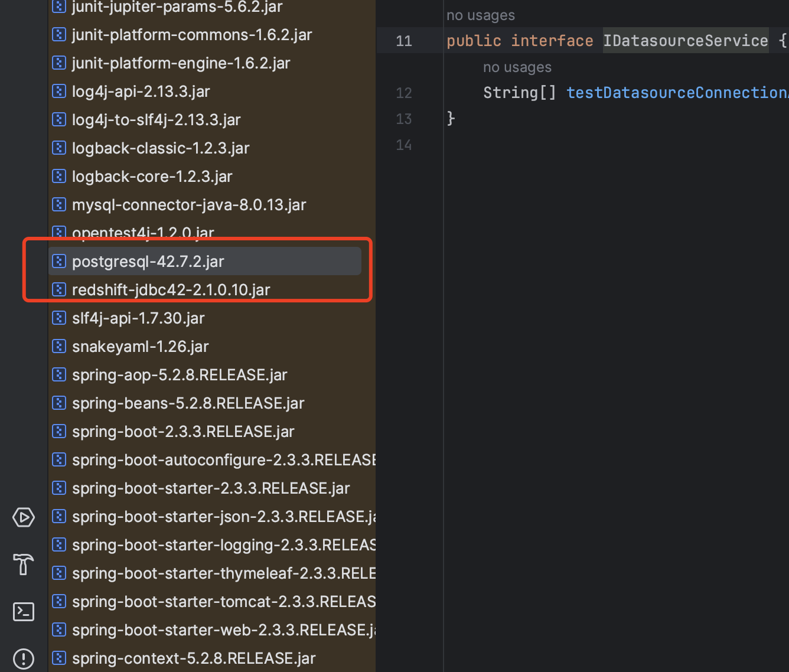Click line number 13 in the gutter
The width and height of the screenshot is (789, 672).
[x=404, y=119]
